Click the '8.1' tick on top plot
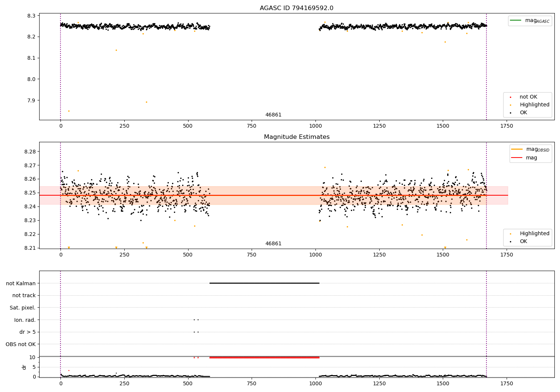Screen dimensions: 560x392 (32, 58)
